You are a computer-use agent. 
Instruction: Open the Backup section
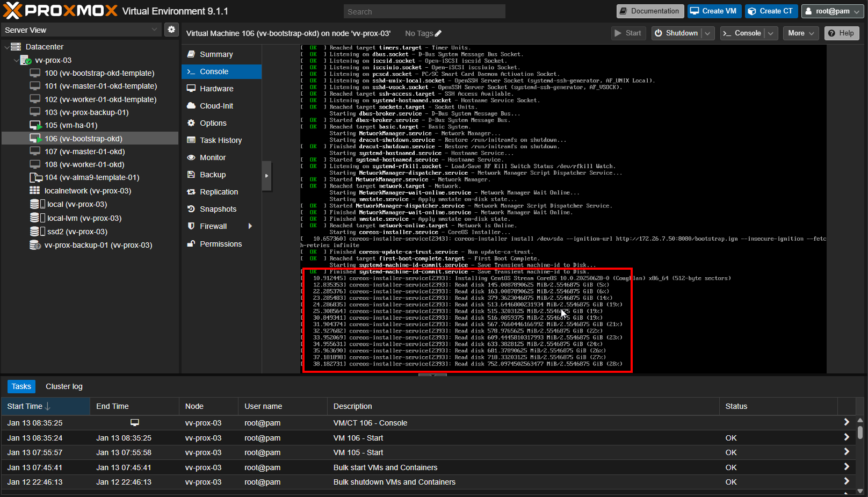tap(212, 175)
